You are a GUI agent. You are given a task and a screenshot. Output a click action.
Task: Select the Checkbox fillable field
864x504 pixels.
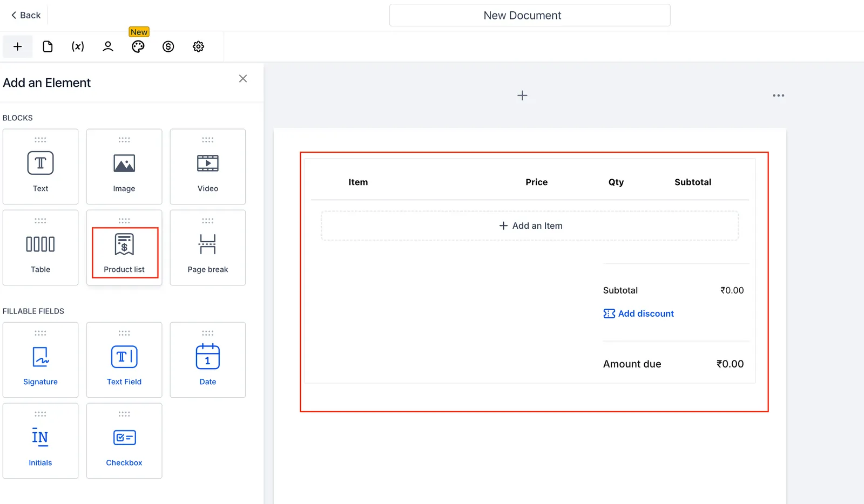click(124, 440)
